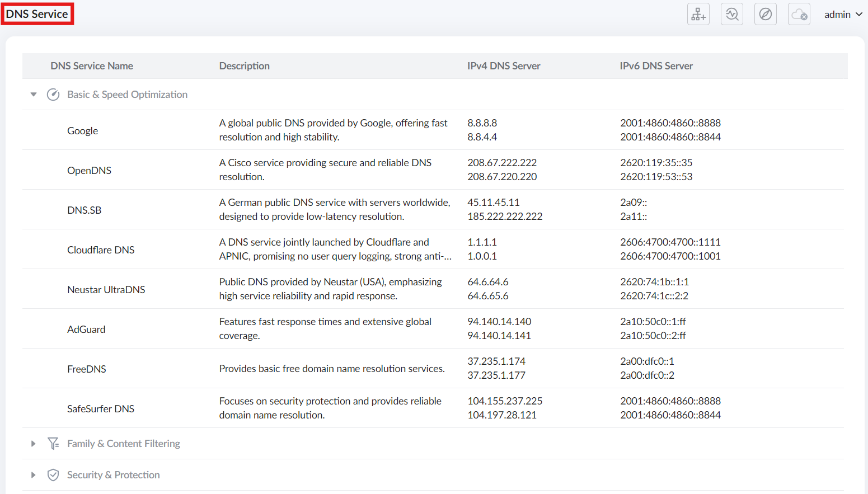Click the DNS Service page title

[x=37, y=14]
